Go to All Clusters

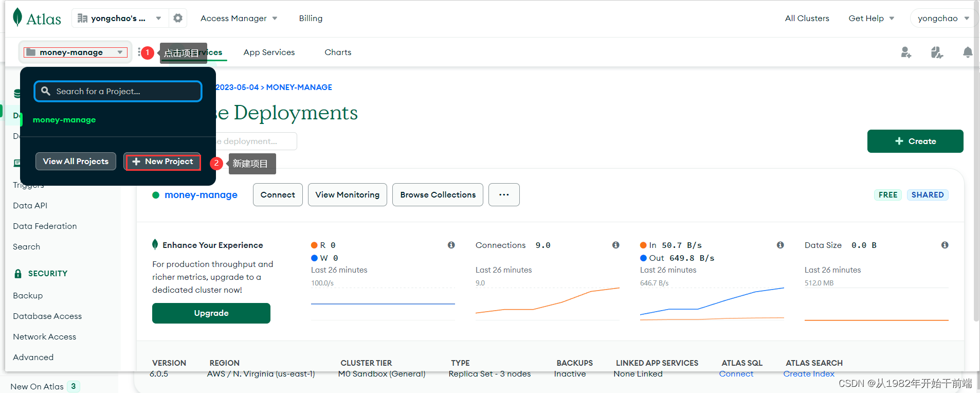click(x=807, y=18)
